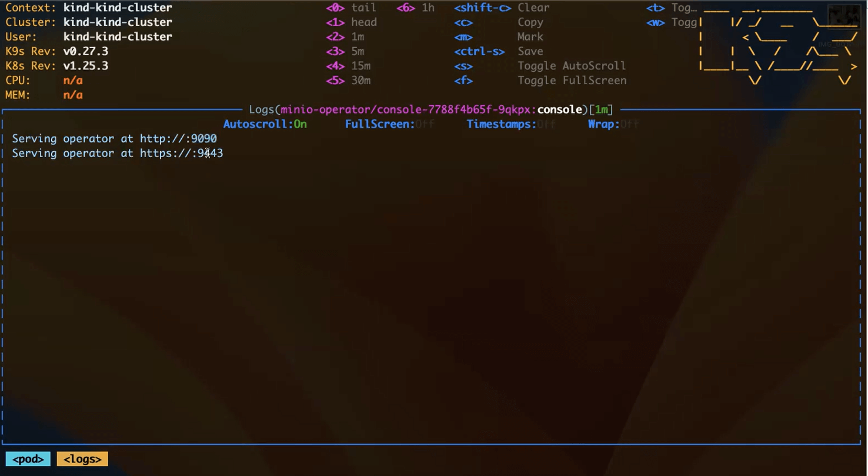868x476 pixels.
Task: Choose the <3> 5m time range
Action: (x=345, y=51)
